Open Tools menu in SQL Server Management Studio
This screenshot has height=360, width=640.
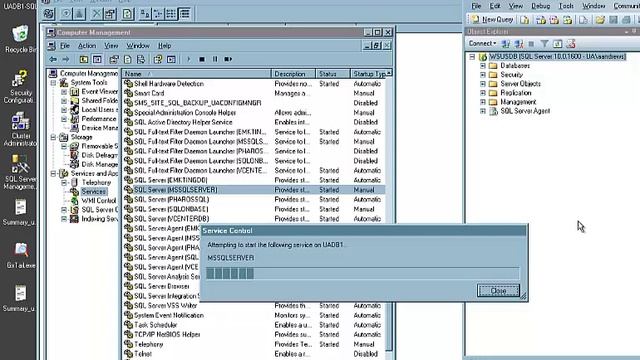(x=566, y=6)
